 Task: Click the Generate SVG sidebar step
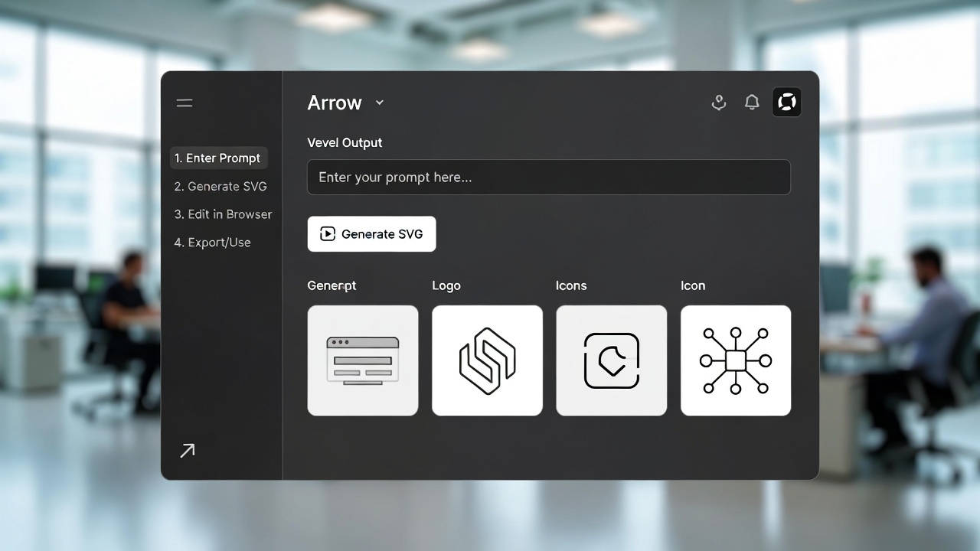tap(220, 186)
